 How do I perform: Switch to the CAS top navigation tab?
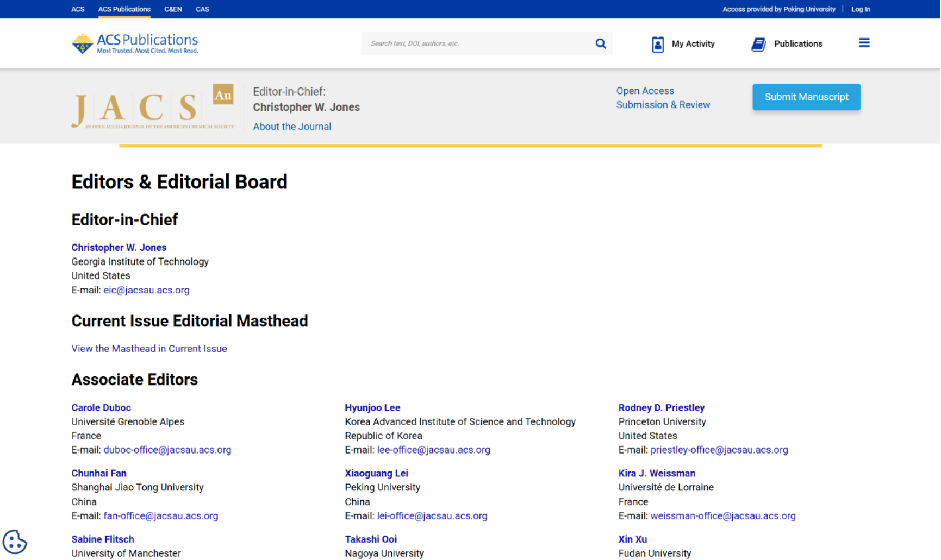202,9
